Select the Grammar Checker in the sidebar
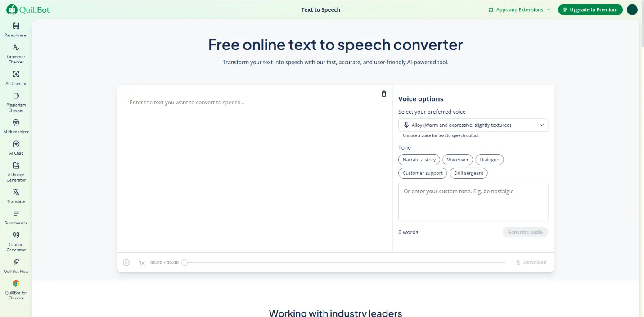The width and height of the screenshot is (644, 317). pos(16,53)
